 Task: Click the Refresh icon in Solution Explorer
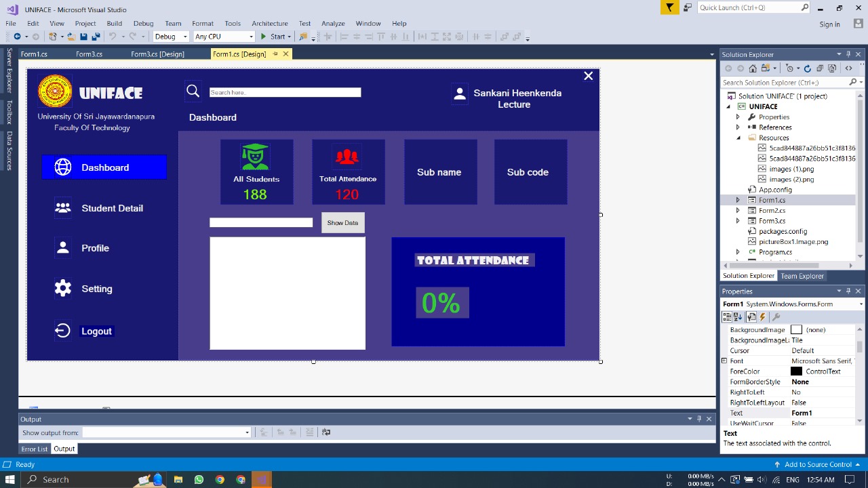pyautogui.click(x=807, y=68)
